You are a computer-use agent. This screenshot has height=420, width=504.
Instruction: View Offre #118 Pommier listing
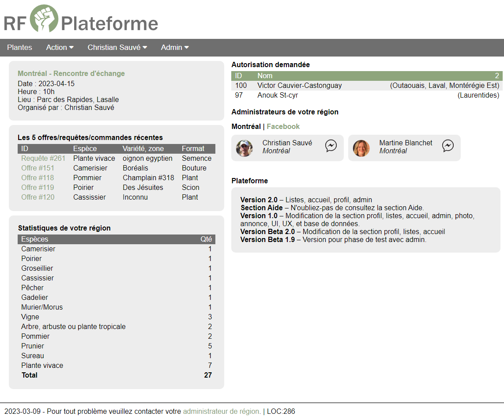point(38,178)
